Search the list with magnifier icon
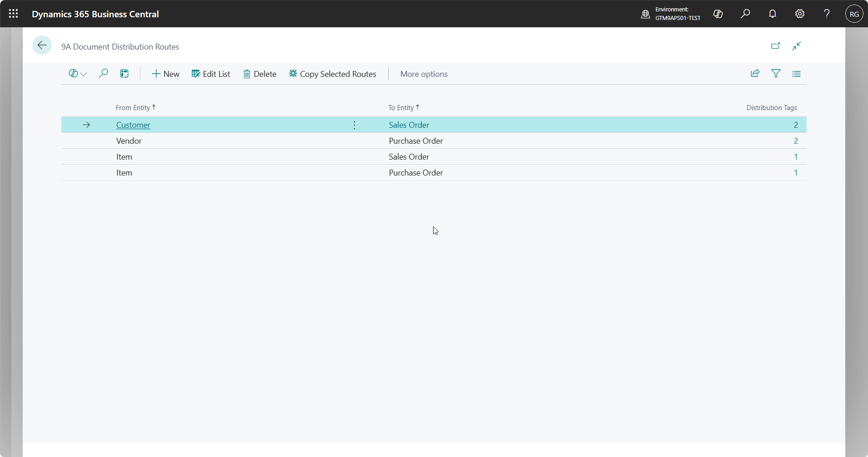This screenshot has width=868, height=457. (103, 74)
